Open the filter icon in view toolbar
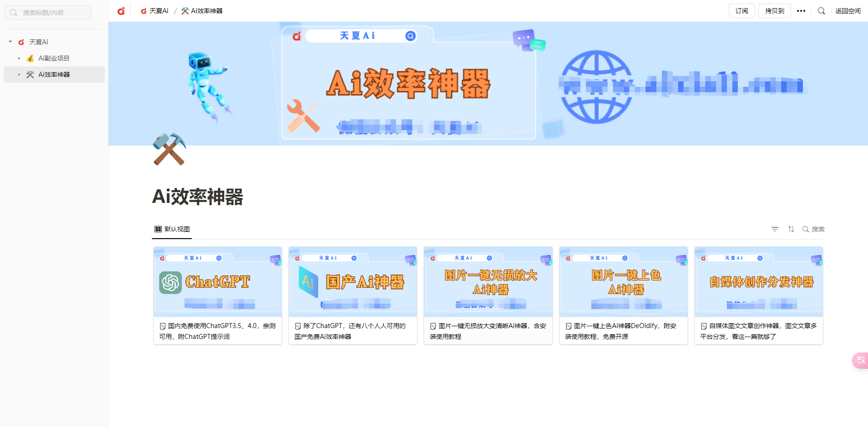Screen dimensions: 868x427 coord(775,229)
